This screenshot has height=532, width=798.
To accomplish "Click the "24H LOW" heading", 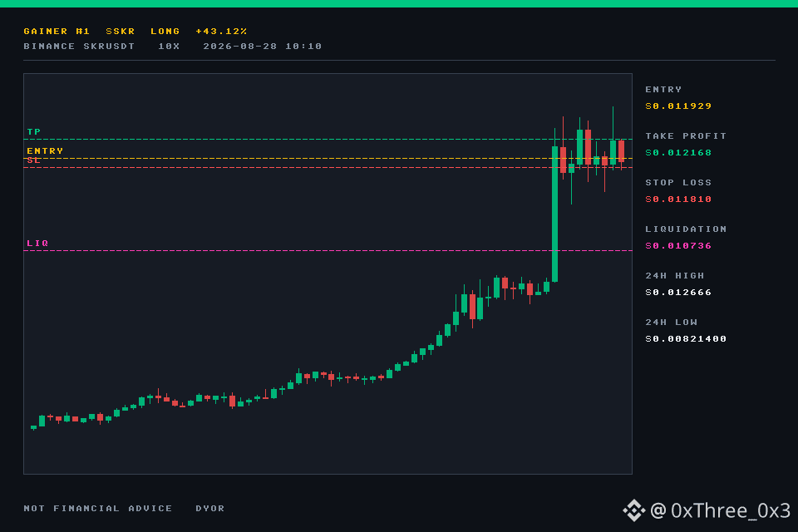I will [671, 323].
